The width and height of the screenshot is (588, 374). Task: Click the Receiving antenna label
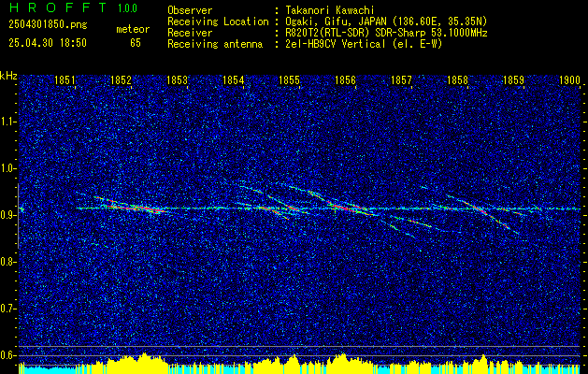(215, 44)
